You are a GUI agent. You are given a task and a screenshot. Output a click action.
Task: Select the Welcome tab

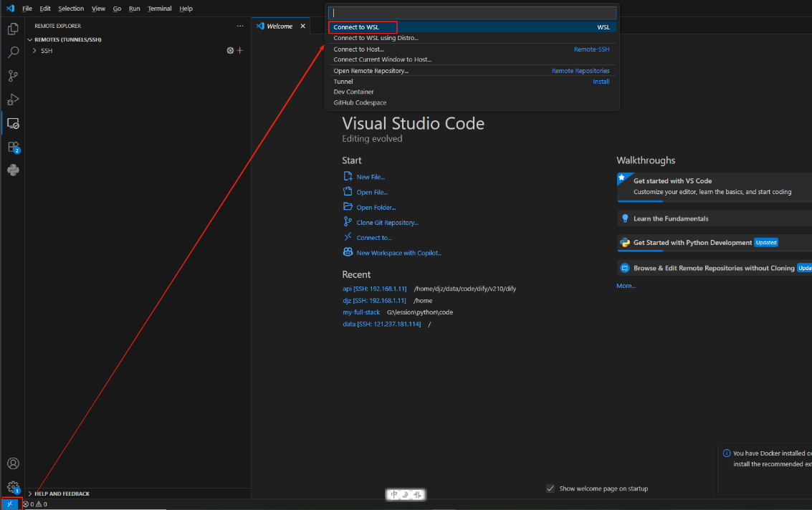pyautogui.click(x=280, y=26)
